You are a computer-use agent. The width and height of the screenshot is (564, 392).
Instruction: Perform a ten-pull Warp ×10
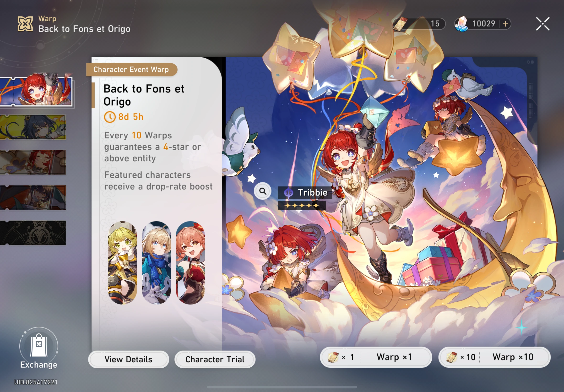[x=494, y=357]
